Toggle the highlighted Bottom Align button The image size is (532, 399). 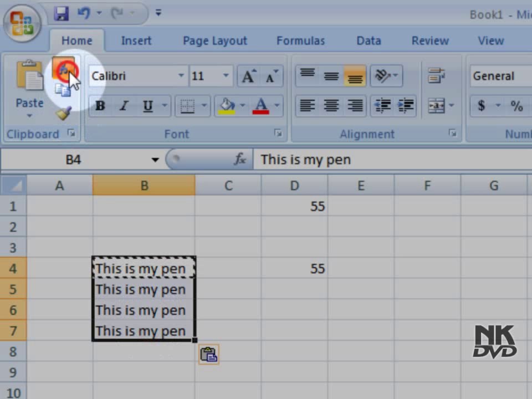pyautogui.click(x=355, y=76)
